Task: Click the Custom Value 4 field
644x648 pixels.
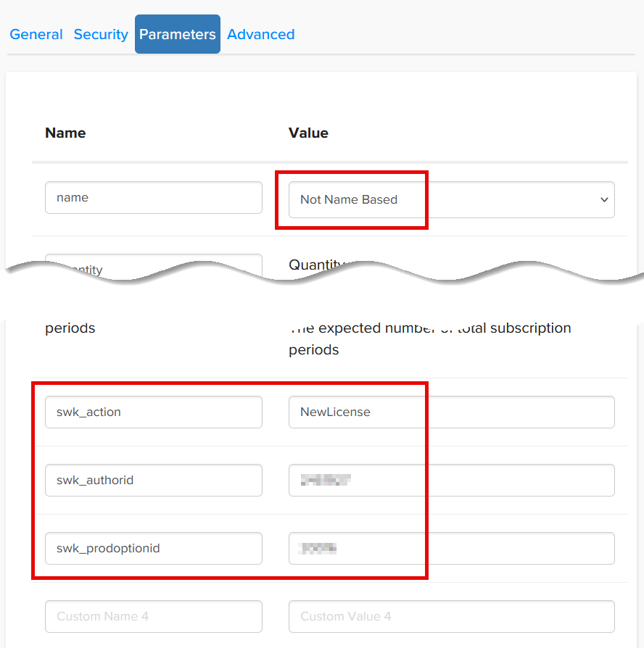Action: click(x=451, y=616)
